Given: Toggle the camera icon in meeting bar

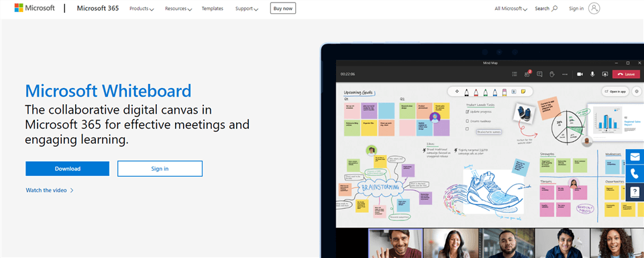Looking at the screenshot, I should pyautogui.click(x=580, y=74).
